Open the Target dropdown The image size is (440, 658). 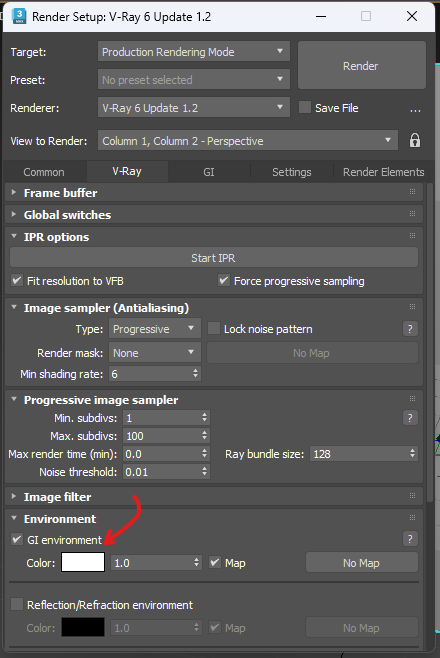tap(194, 52)
